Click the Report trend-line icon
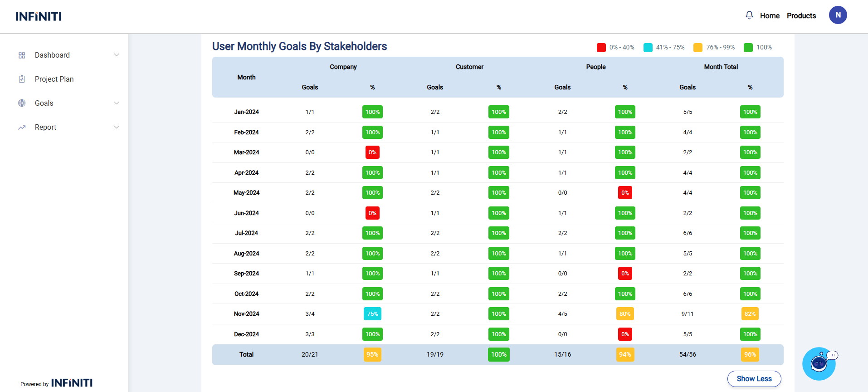The image size is (868, 392). point(22,127)
